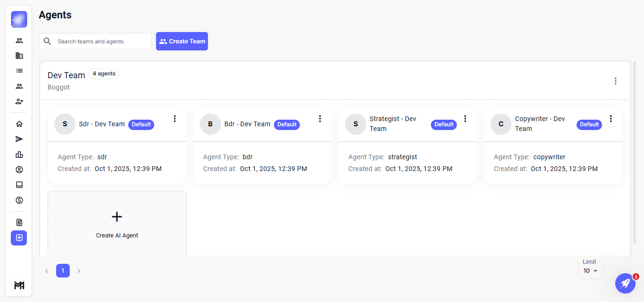644x302 pixels.
Task: Open Copywriter - Dev Team card options menu
Action: [x=611, y=119]
